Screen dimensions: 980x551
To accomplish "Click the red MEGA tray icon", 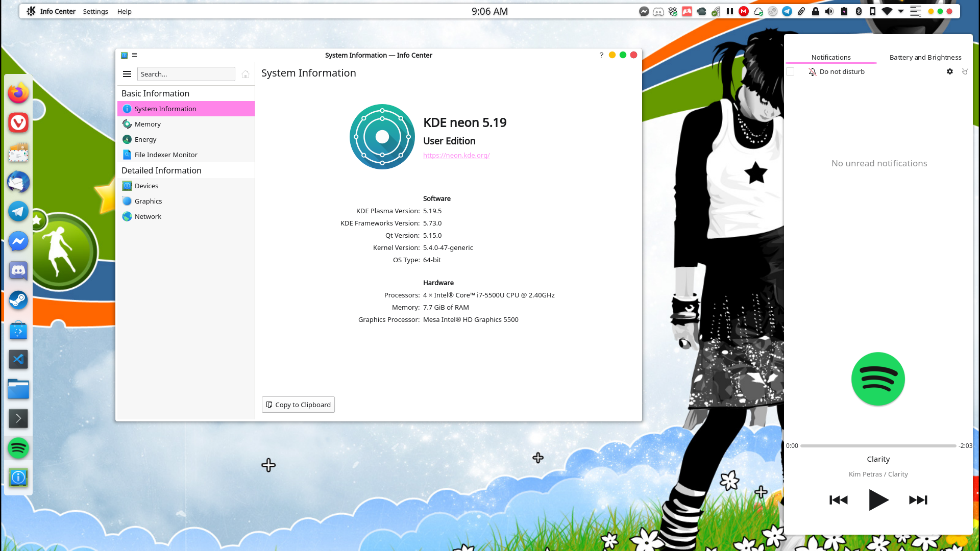I will pyautogui.click(x=744, y=11).
